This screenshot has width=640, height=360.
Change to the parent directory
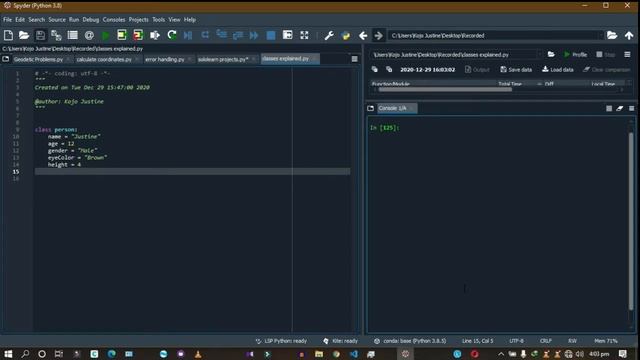point(629,36)
